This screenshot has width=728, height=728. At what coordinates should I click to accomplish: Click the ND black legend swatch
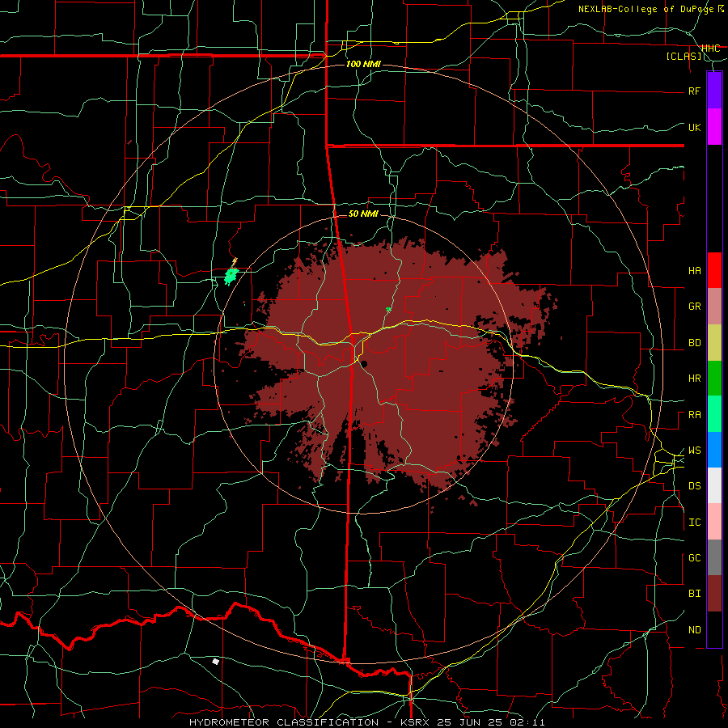coord(714,629)
